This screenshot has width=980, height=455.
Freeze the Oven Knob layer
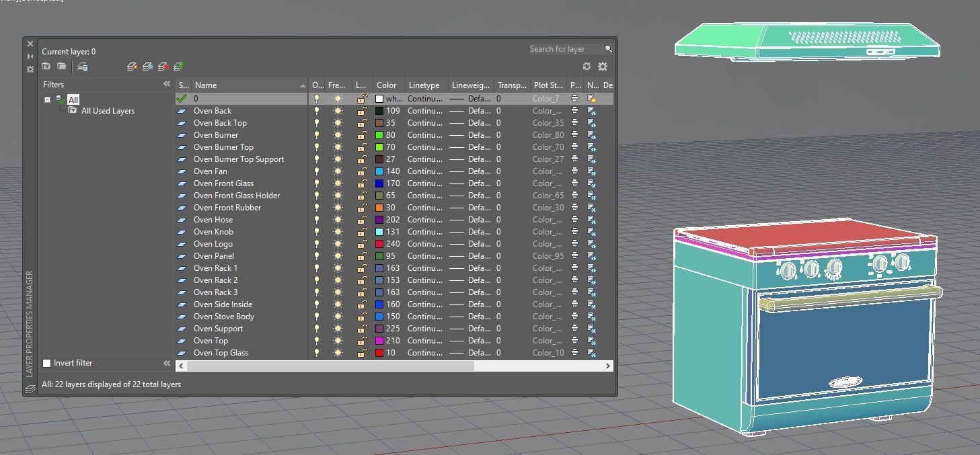coord(338,232)
